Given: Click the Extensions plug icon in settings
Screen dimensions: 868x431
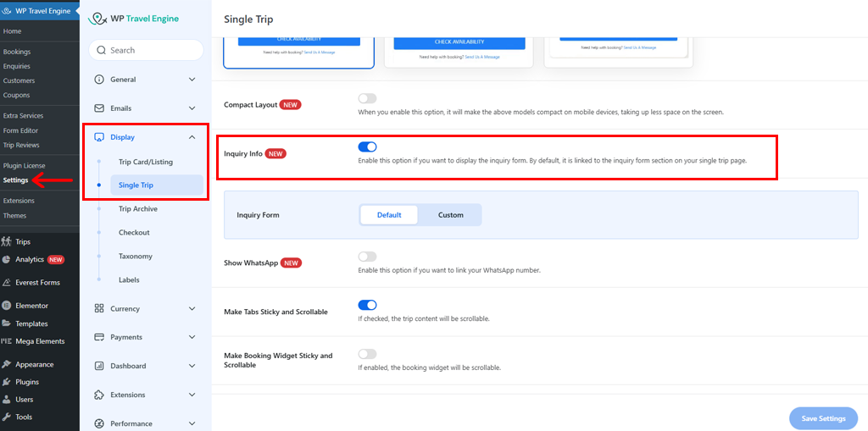Looking at the screenshot, I should click(99, 395).
